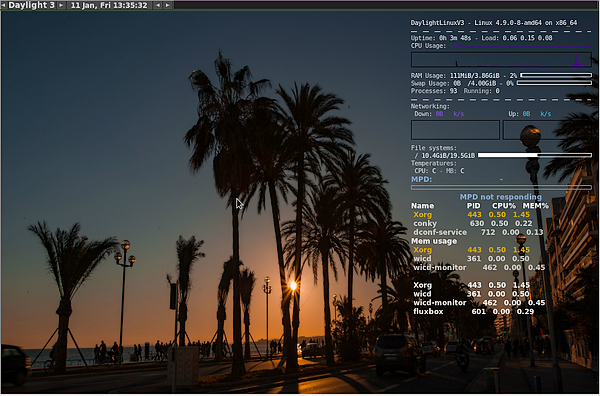Click the CPU history graph box
The image size is (600, 396).
pyautogui.click(x=501, y=60)
